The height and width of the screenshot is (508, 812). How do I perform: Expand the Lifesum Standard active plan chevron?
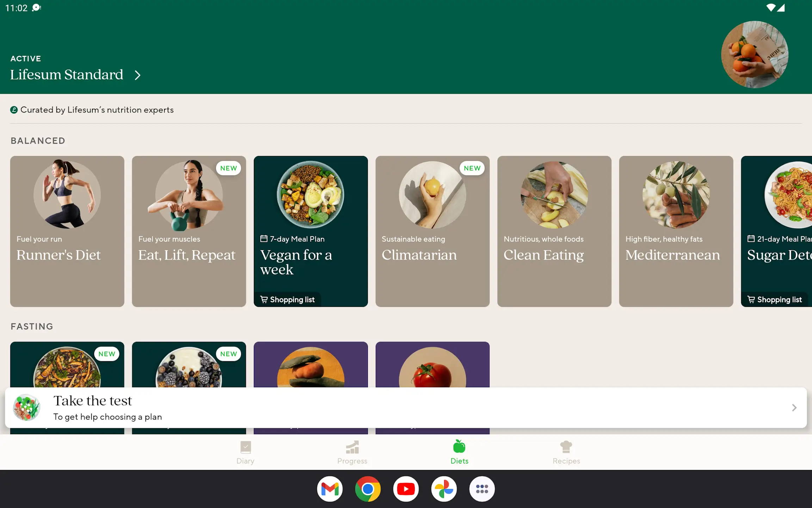pos(138,75)
